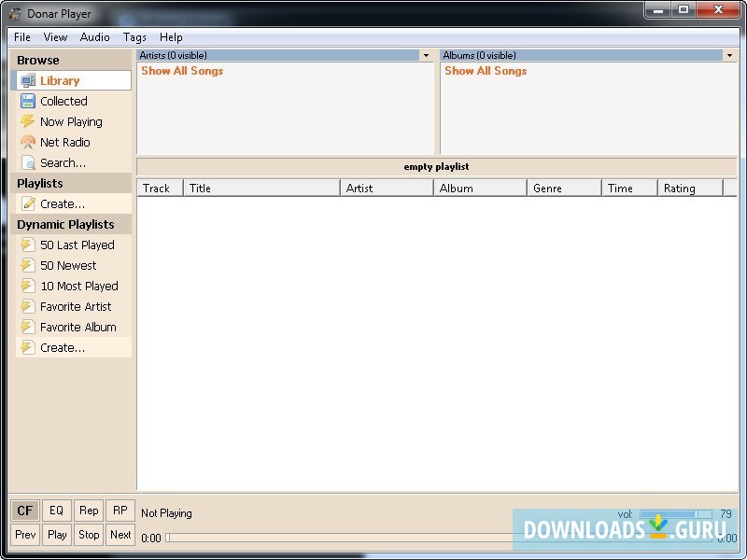Image resolution: width=747 pixels, height=560 pixels.
Task: Sort by the Artist column header
Action: pyautogui.click(x=387, y=189)
